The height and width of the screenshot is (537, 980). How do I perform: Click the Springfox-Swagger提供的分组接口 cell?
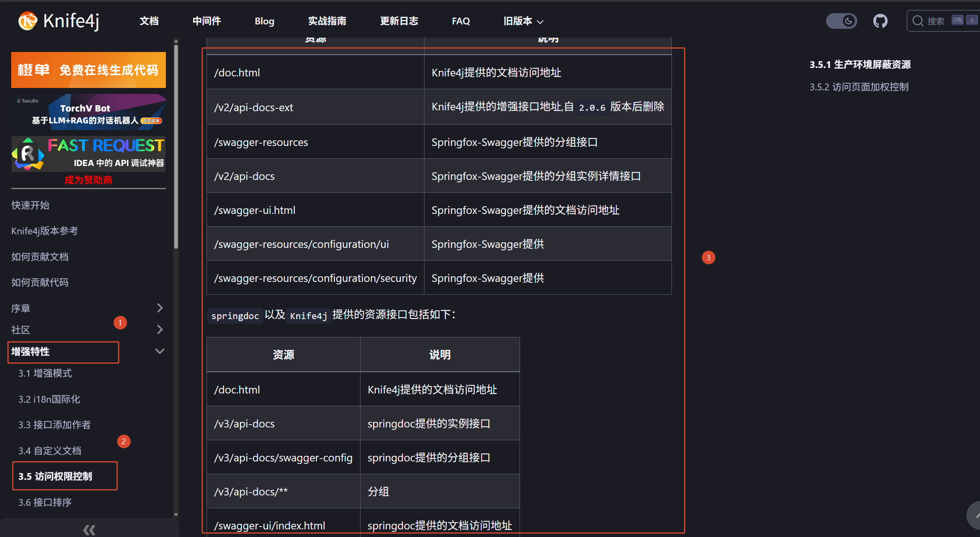[x=548, y=142]
